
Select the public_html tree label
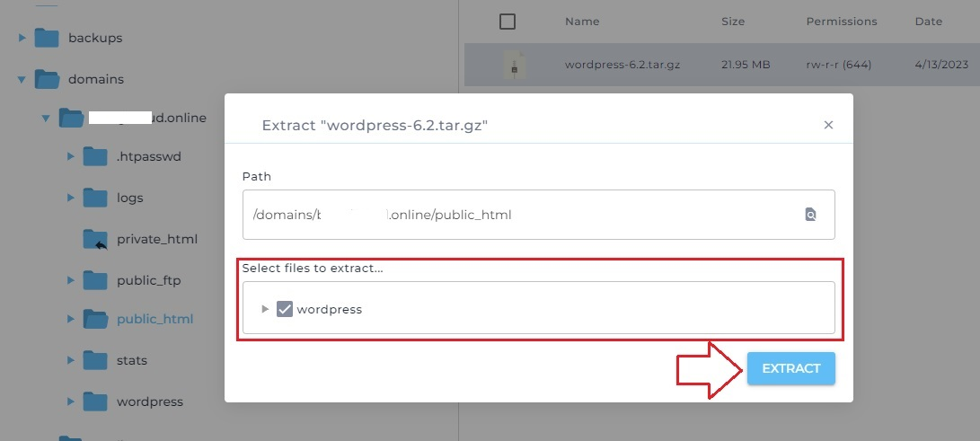(155, 319)
